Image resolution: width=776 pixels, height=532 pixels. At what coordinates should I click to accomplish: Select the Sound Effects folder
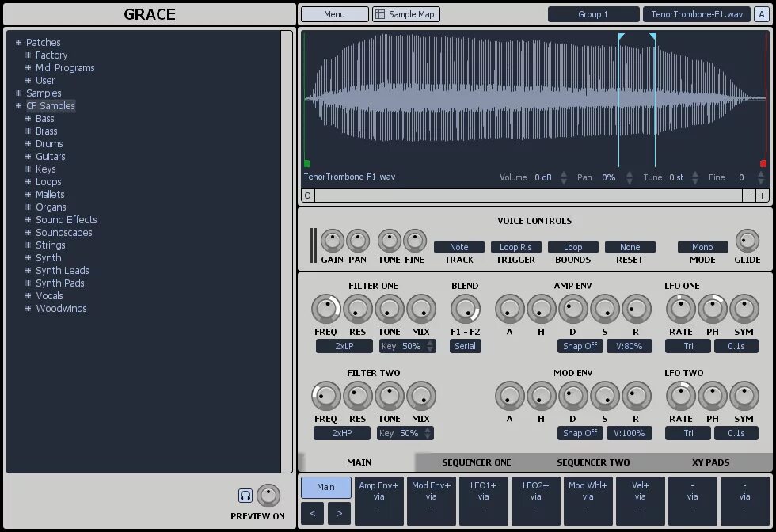pyautogui.click(x=67, y=220)
